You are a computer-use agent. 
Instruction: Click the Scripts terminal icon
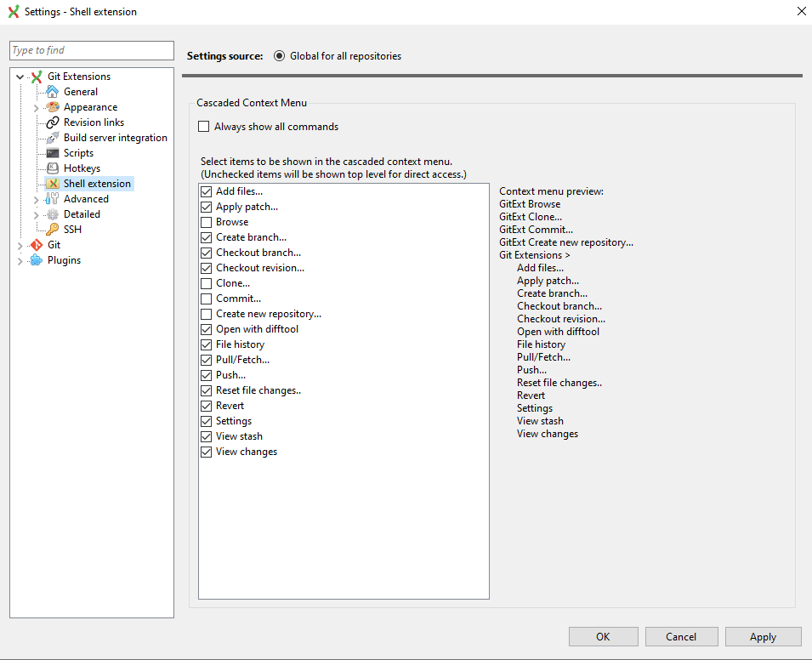click(53, 153)
